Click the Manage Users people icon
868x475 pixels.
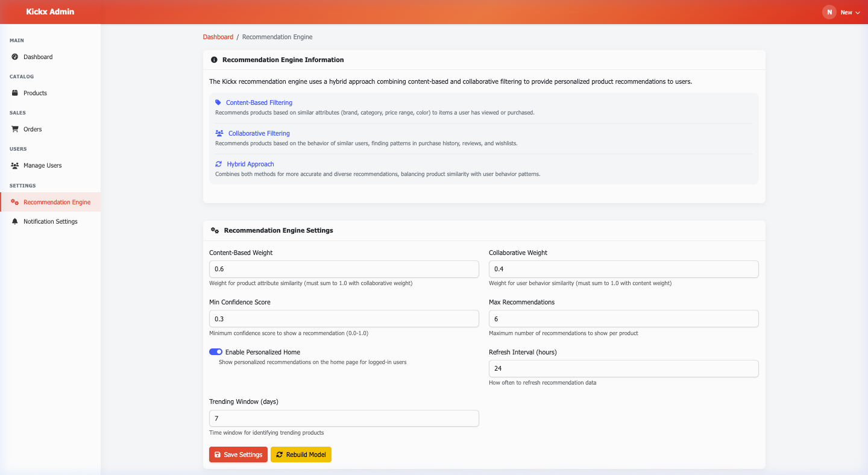(x=15, y=165)
